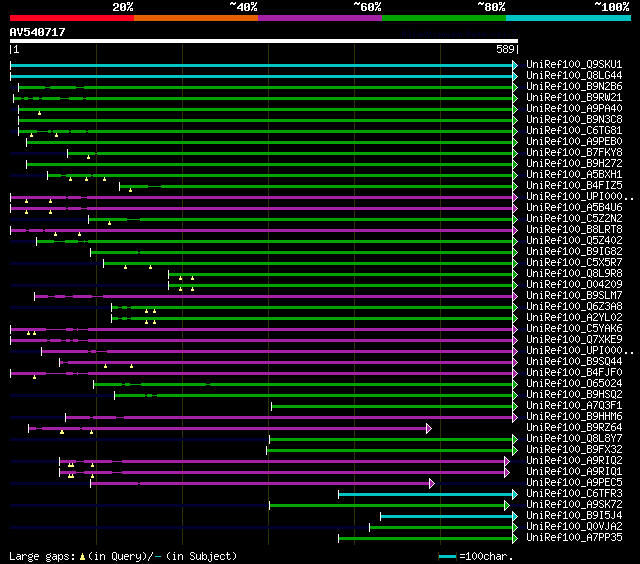
Task: Open the UniRef100_B8LRT8 hit
Action: 574,230
